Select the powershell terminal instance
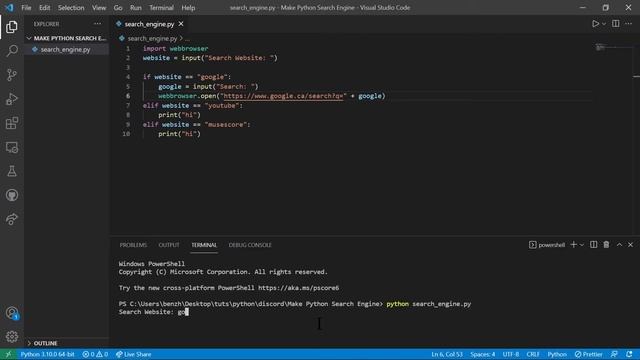The width and height of the screenshot is (640, 360). coord(547,245)
